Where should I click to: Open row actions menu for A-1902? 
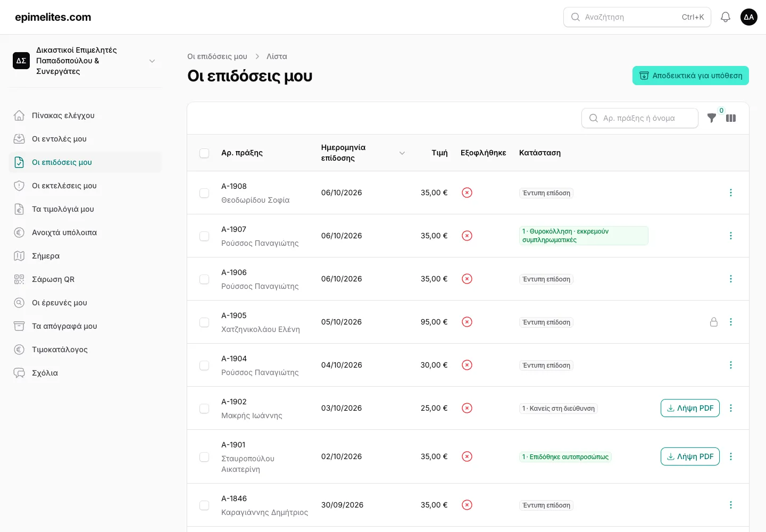coord(731,408)
